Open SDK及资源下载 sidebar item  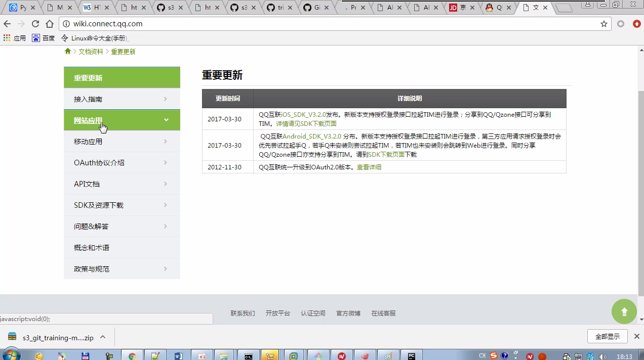122,205
